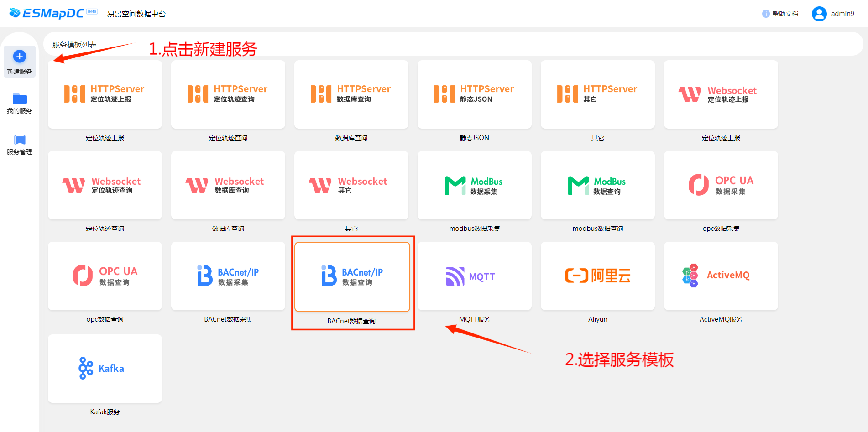
Task: Select HTTPServer 静态JSON template card
Action: 475,94
